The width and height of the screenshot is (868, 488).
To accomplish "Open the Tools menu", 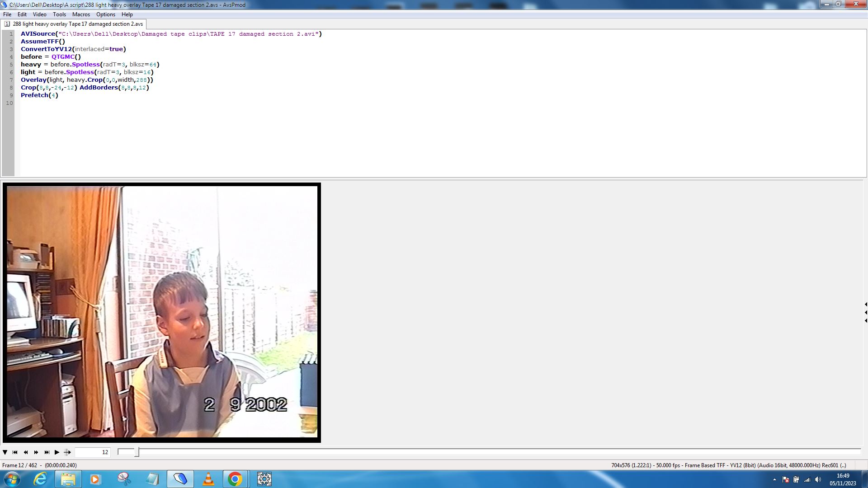I will pos(59,14).
